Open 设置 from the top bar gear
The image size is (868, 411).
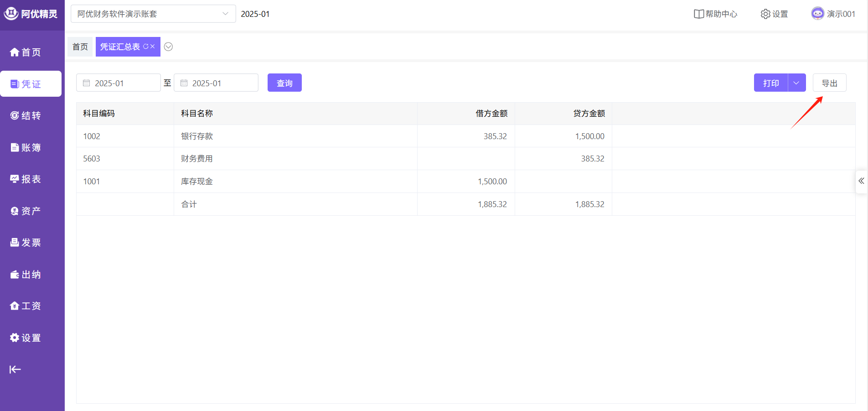[x=774, y=14]
